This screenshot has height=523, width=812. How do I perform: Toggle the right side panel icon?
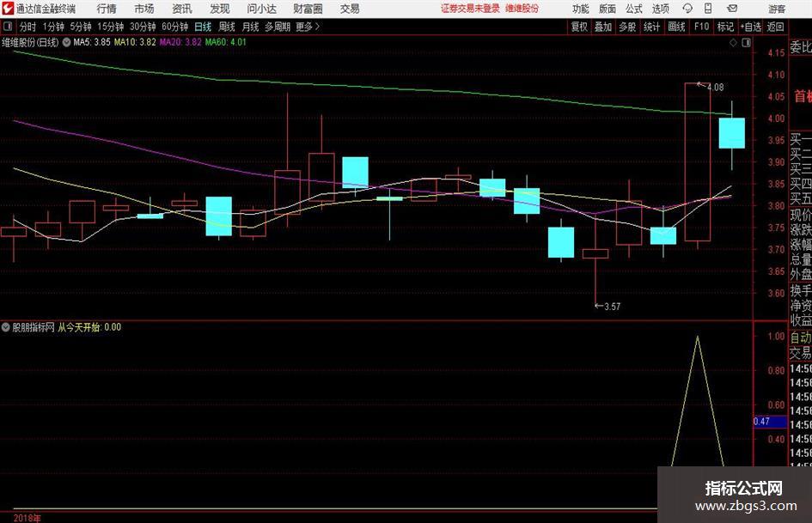click(746, 43)
